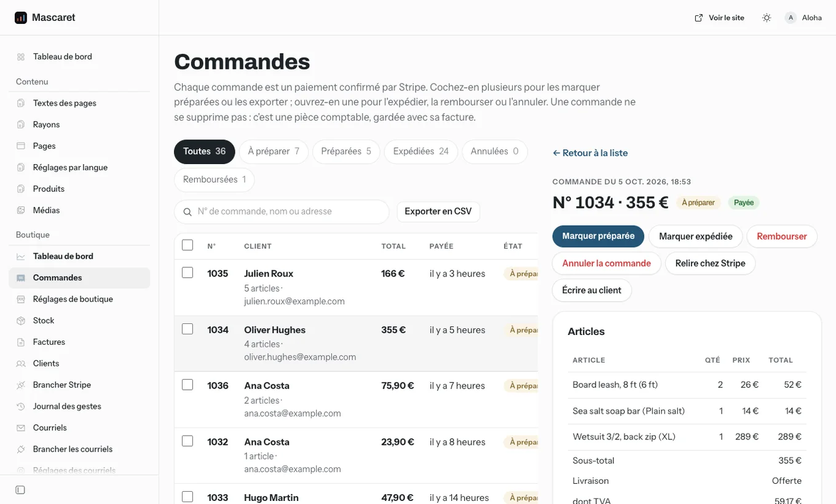Open the Aloha user avatar
Image resolution: width=836 pixels, height=504 pixels.
[x=791, y=18]
